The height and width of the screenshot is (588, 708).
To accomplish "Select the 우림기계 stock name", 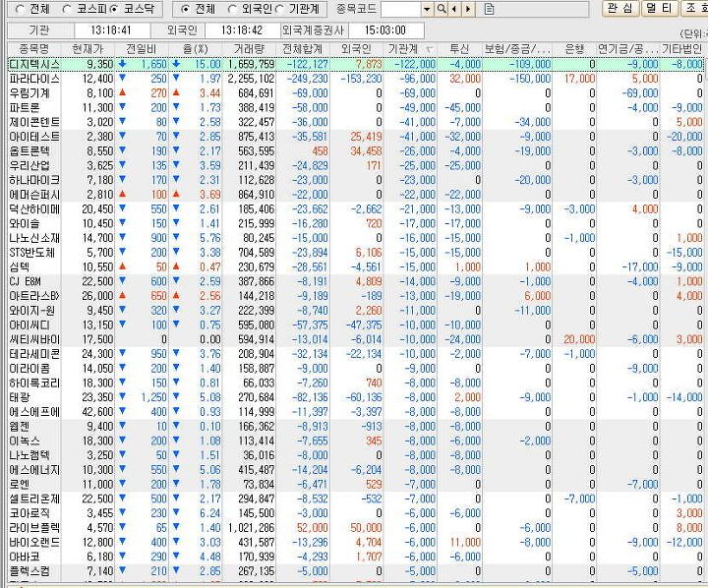I will [x=29, y=93].
